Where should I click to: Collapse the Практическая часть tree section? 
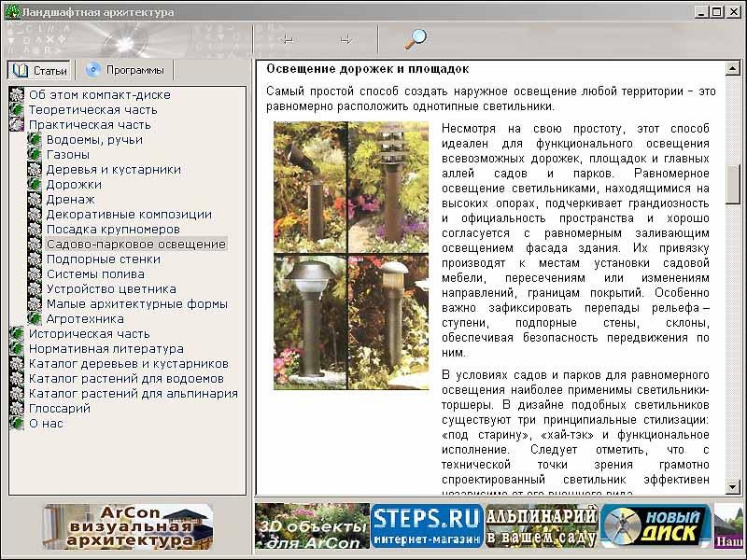coord(17,125)
